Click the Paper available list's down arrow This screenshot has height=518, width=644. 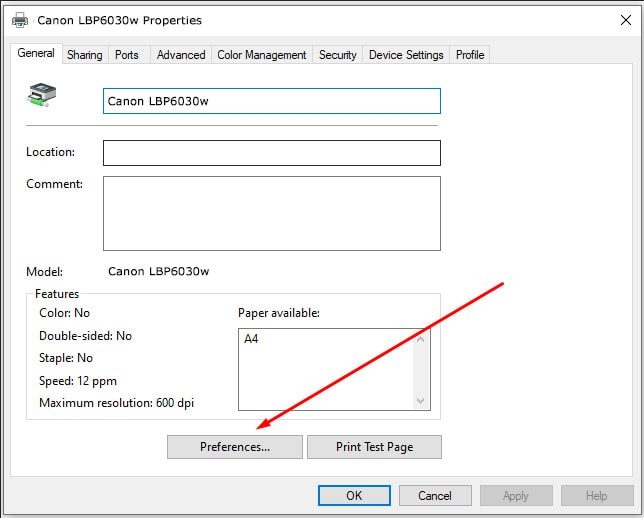point(420,400)
